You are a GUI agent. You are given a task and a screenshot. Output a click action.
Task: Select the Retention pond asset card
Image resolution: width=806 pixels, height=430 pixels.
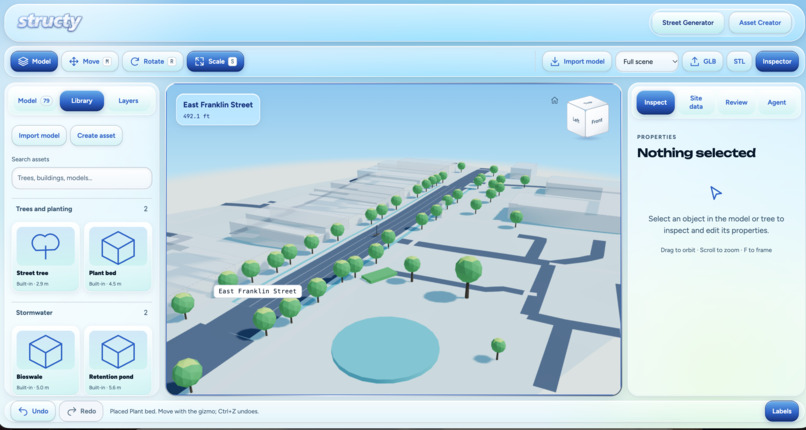[118, 360]
